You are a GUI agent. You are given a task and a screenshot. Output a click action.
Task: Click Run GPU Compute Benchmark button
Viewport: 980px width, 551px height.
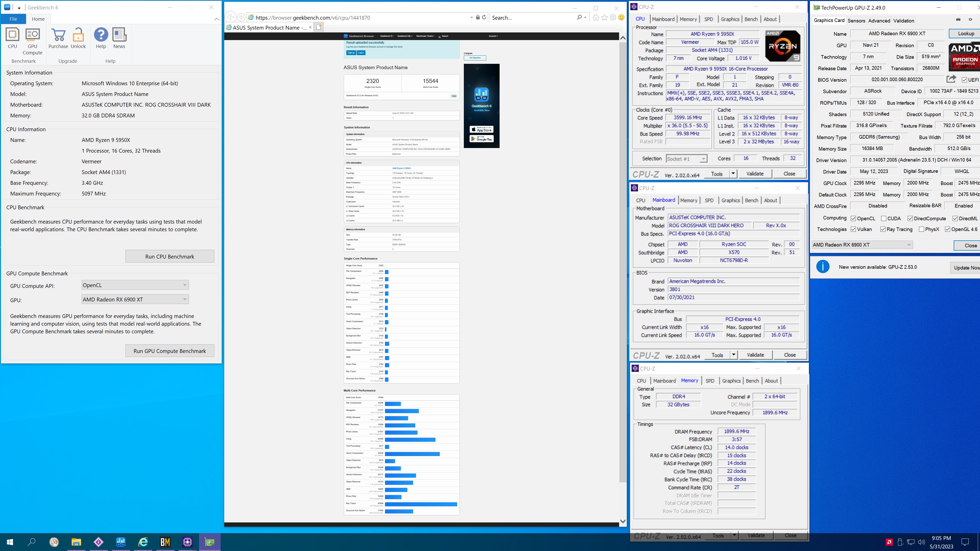click(170, 351)
